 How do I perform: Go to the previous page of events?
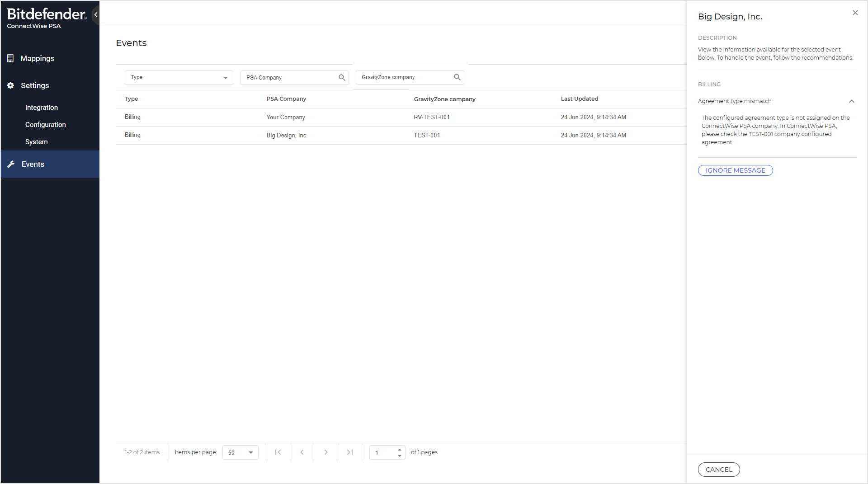pos(302,452)
